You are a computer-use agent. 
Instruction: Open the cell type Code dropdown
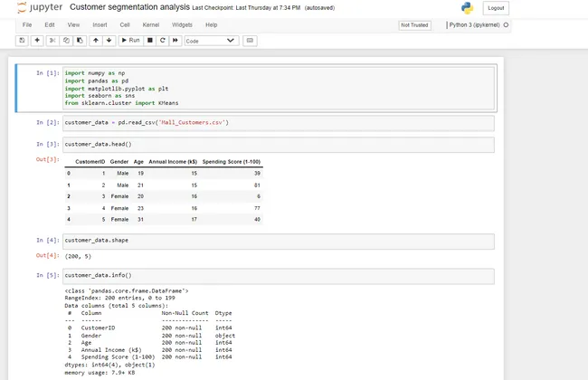(212, 41)
